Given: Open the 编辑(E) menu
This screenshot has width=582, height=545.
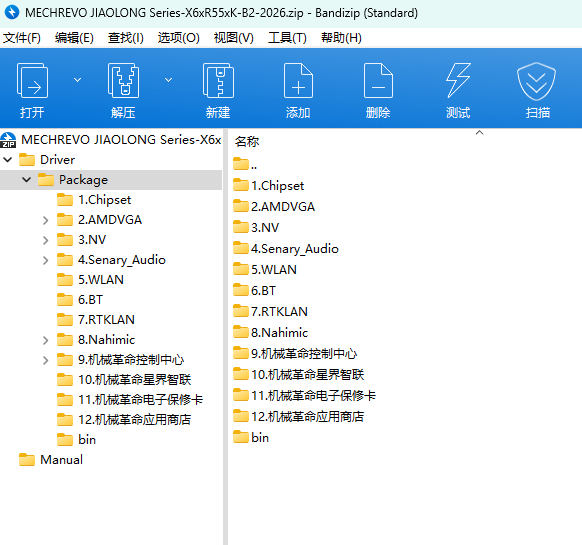Looking at the screenshot, I should tap(74, 37).
